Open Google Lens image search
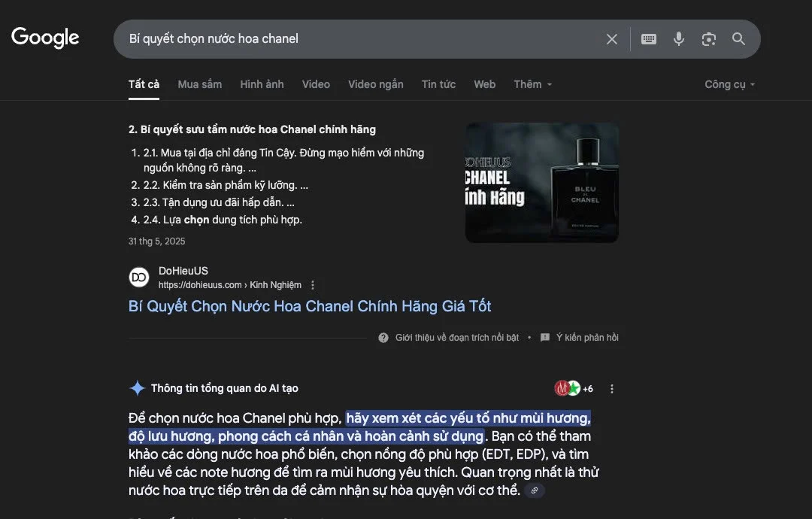The image size is (812, 519). pyautogui.click(x=708, y=39)
